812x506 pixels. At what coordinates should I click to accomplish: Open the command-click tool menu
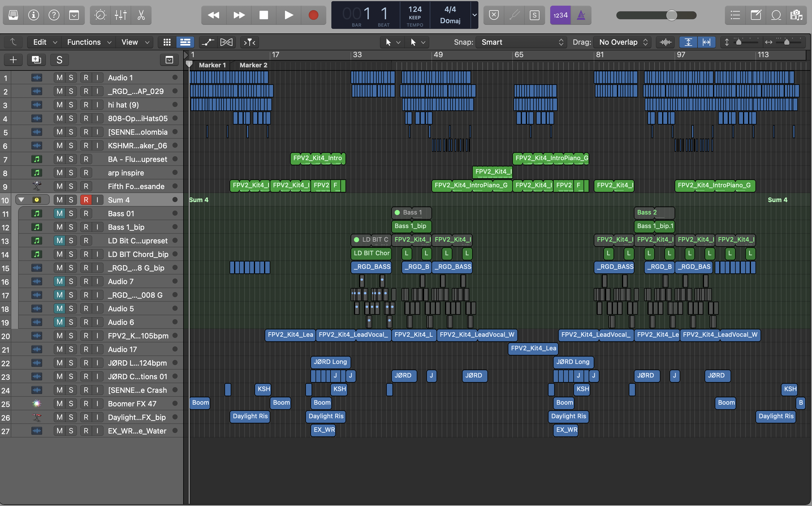418,42
